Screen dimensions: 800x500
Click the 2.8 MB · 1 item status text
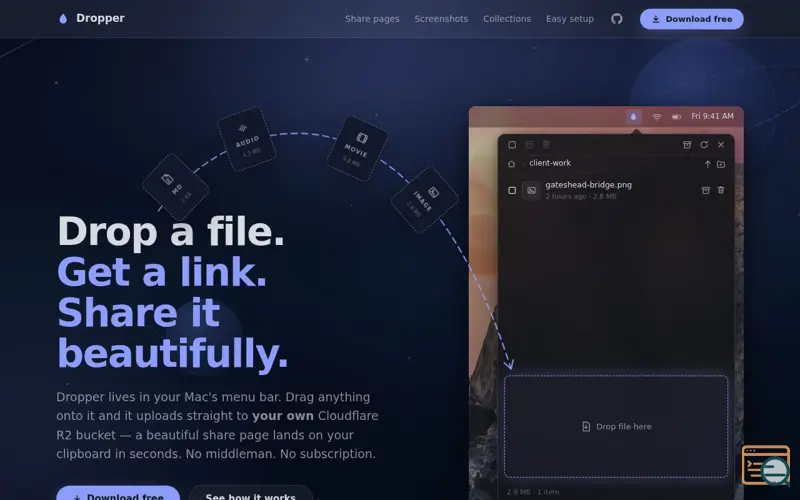point(533,492)
